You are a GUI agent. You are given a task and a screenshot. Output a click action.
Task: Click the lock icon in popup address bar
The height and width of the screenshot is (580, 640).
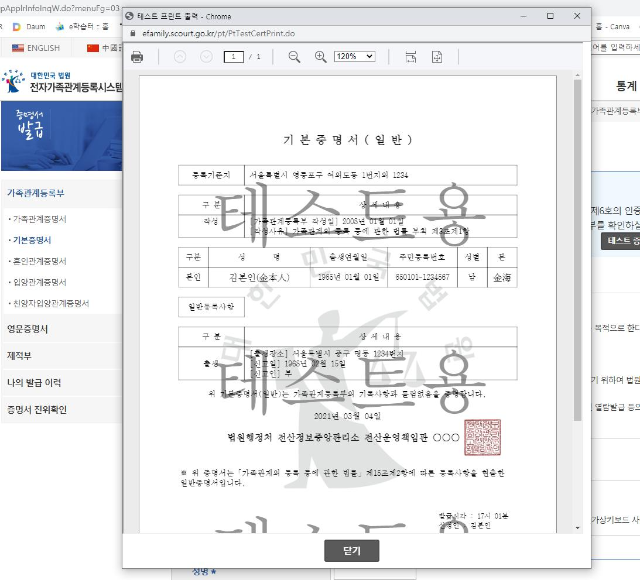coord(133,33)
